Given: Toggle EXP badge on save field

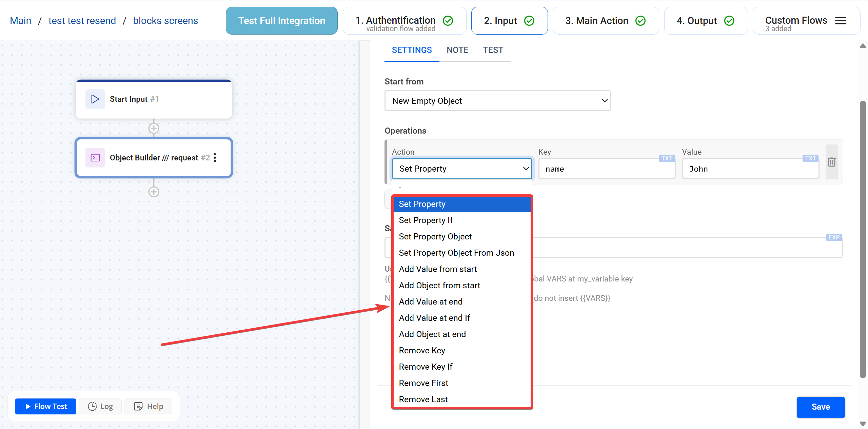Looking at the screenshot, I should pos(834,237).
